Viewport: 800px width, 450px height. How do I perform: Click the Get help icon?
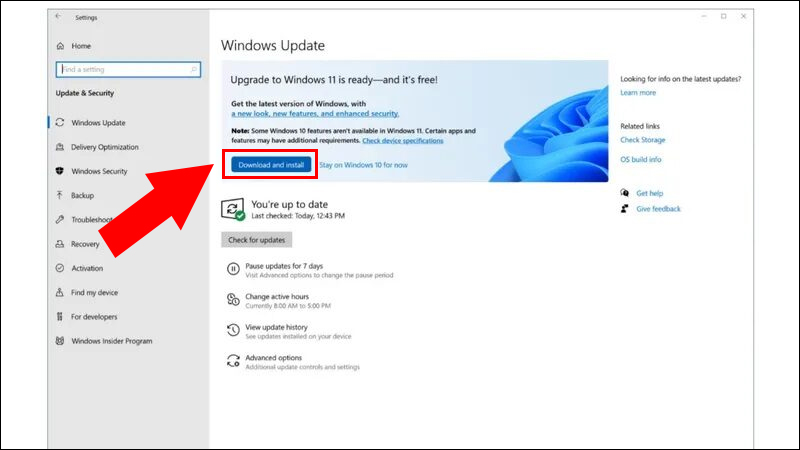(x=624, y=193)
